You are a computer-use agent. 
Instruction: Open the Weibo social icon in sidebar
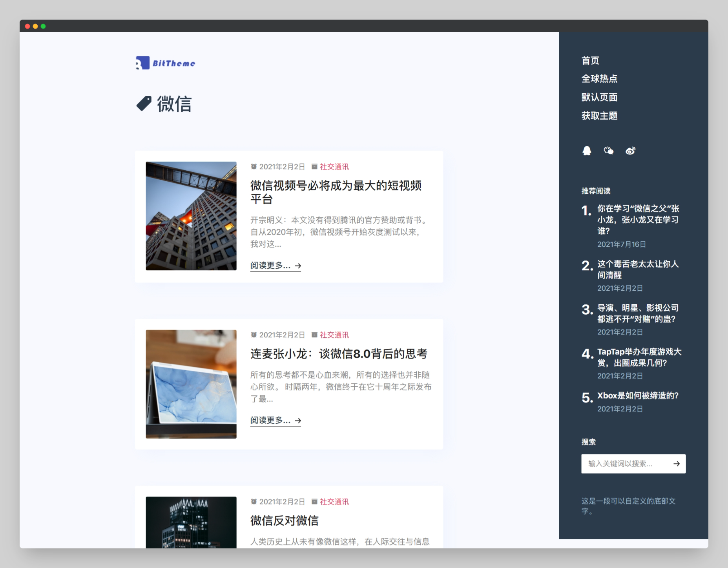(630, 151)
